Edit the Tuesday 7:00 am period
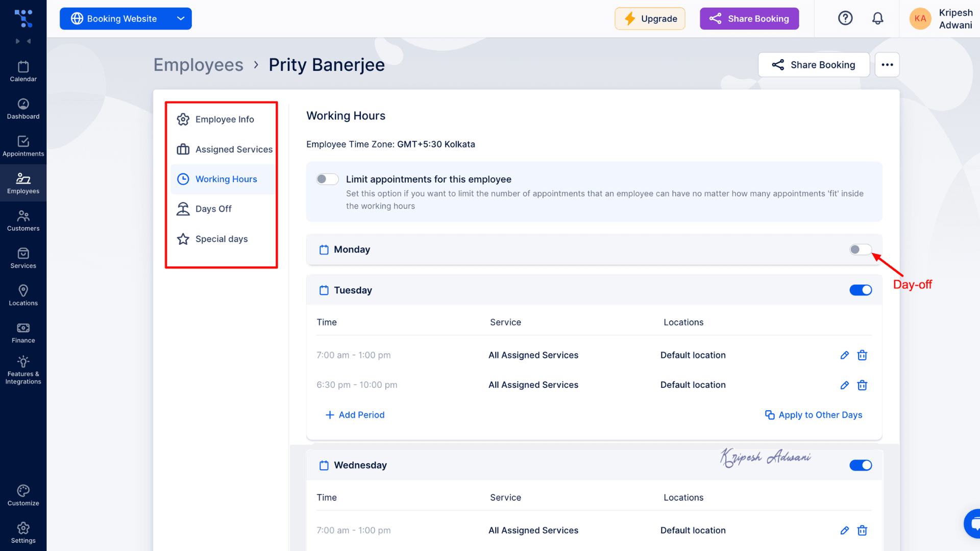980x551 pixels. point(845,355)
